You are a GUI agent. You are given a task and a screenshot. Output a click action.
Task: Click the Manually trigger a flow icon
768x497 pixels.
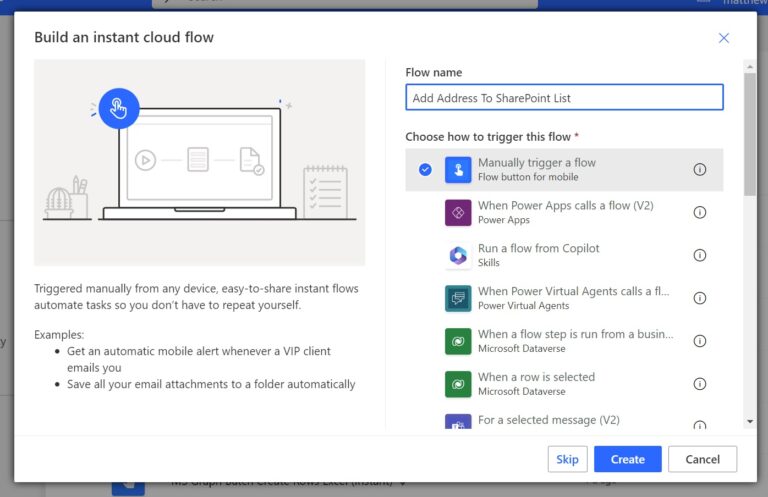(458, 170)
